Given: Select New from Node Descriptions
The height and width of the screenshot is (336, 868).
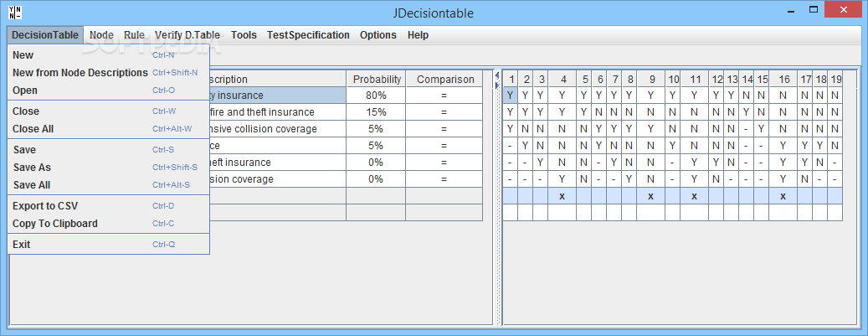Looking at the screenshot, I should [109, 73].
